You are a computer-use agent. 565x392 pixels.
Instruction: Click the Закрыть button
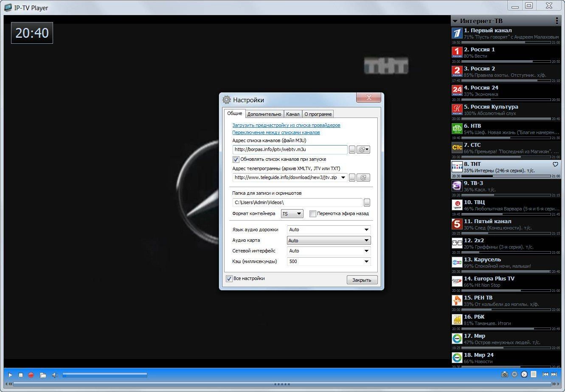362,280
